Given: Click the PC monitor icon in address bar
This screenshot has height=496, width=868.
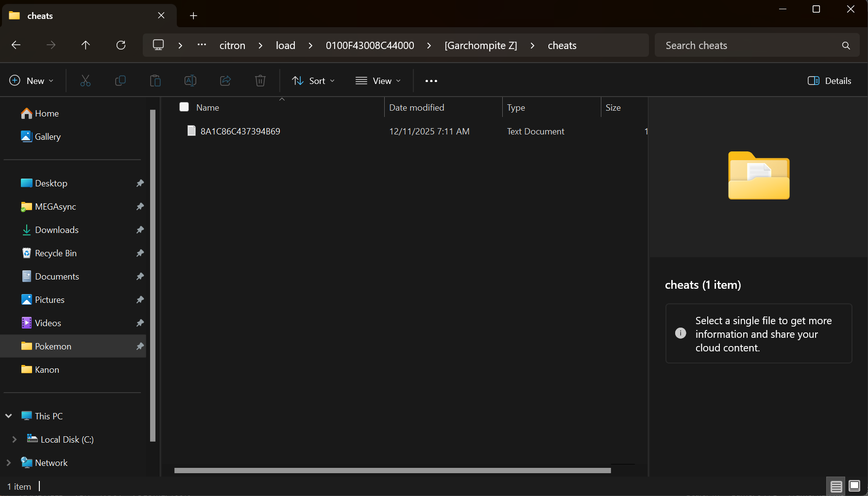Looking at the screenshot, I should click(x=158, y=45).
